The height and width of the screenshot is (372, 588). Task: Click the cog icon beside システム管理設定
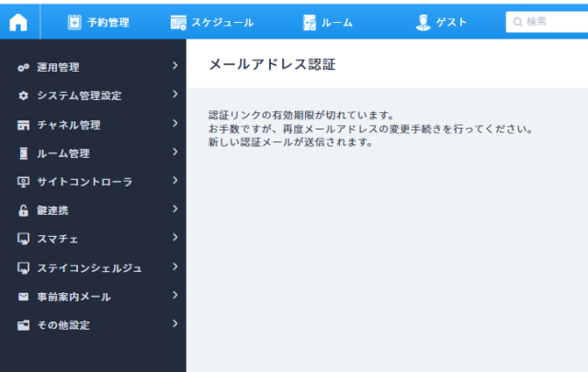click(x=24, y=96)
